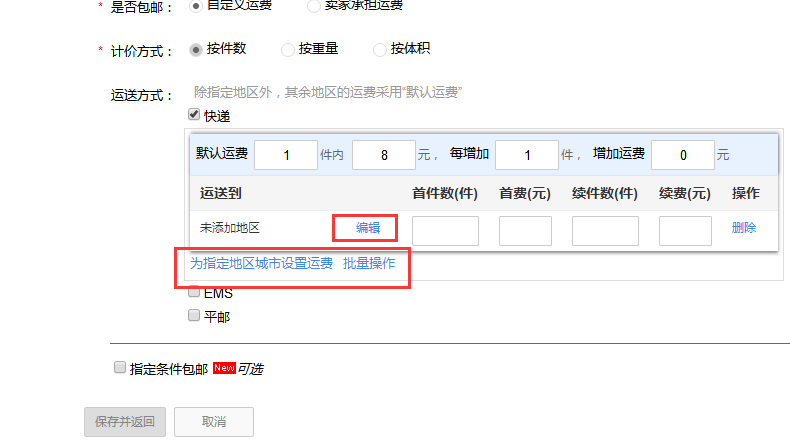Click the 每增加 件 quantity field

tap(526, 155)
